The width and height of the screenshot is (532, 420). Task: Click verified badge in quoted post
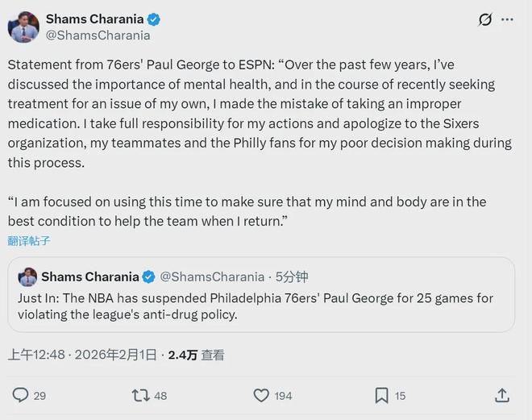[x=149, y=277]
